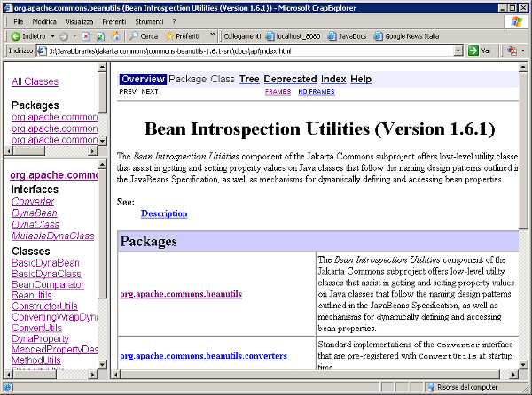The height and width of the screenshot is (395, 532).
Task: Open the BeanComparator class link
Action: (48, 284)
